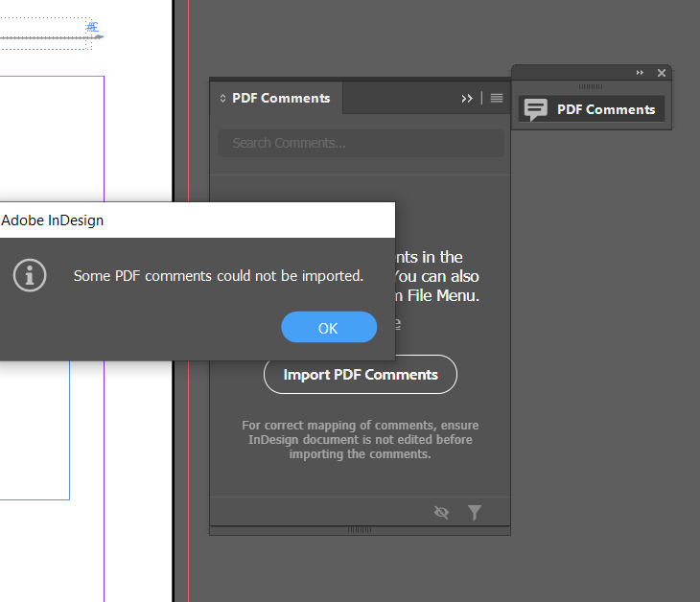The height and width of the screenshot is (602, 700).
Task: Click the Adobe InDesign dialog title bar
Action: (x=197, y=220)
